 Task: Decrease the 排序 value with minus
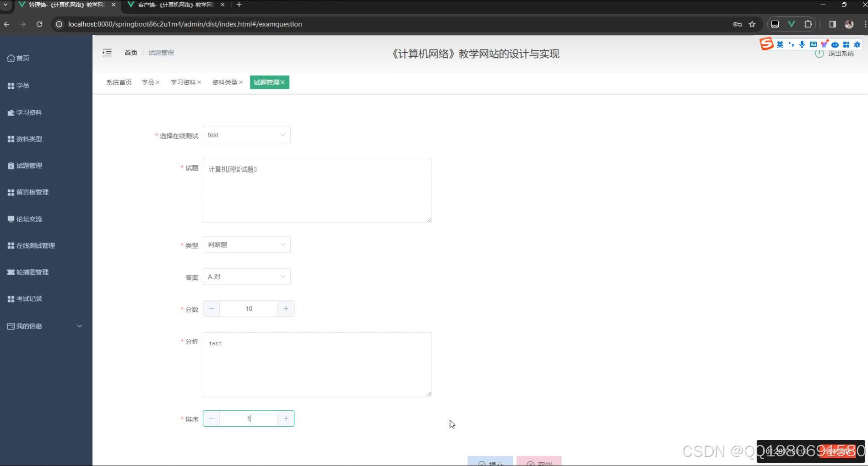click(212, 418)
